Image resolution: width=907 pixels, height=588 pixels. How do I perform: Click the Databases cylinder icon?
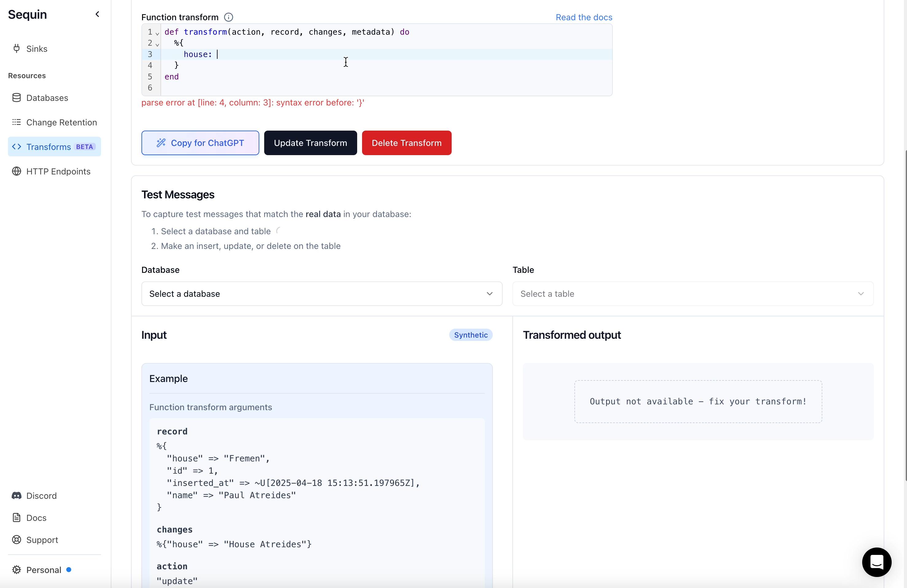(x=16, y=98)
